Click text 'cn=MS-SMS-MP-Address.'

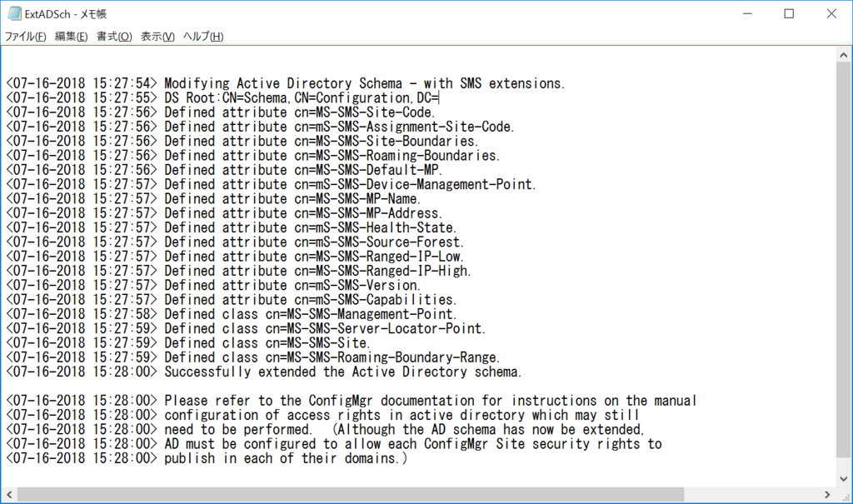pyautogui.click(x=368, y=213)
